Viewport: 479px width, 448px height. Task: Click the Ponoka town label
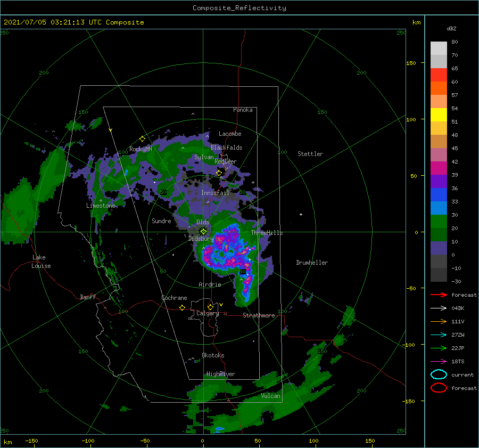(x=243, y=110)
